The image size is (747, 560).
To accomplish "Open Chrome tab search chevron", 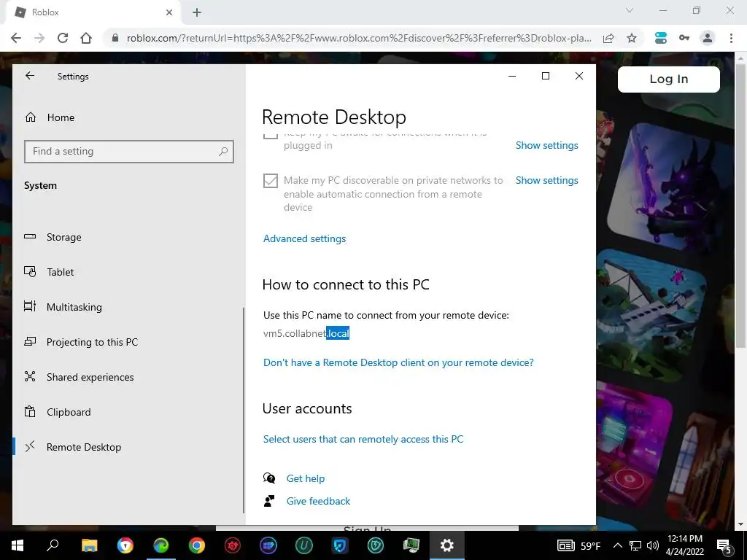I will pyautogui.click(x=630, y=10).
